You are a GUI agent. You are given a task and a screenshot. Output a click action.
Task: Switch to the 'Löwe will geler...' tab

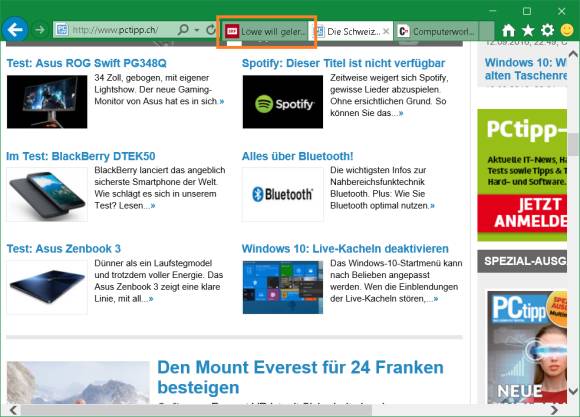pyautogui.click(x=266, y=31)
